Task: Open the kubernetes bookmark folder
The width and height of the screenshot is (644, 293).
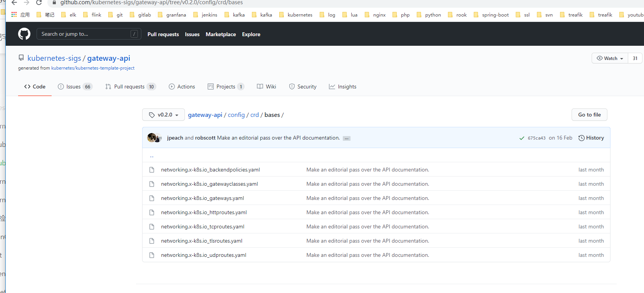Action: pyautogui.click(x=296, y=15)
